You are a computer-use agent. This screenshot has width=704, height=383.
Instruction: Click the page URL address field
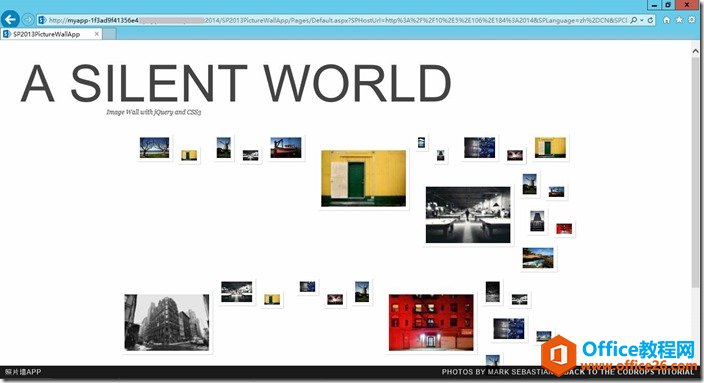click(337, 20)
